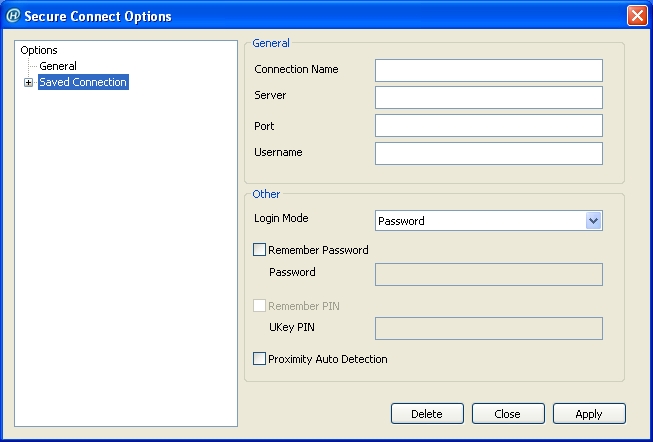
Task: Focus the Server input field
Action: pyautogui.click(x=488, y=97)
